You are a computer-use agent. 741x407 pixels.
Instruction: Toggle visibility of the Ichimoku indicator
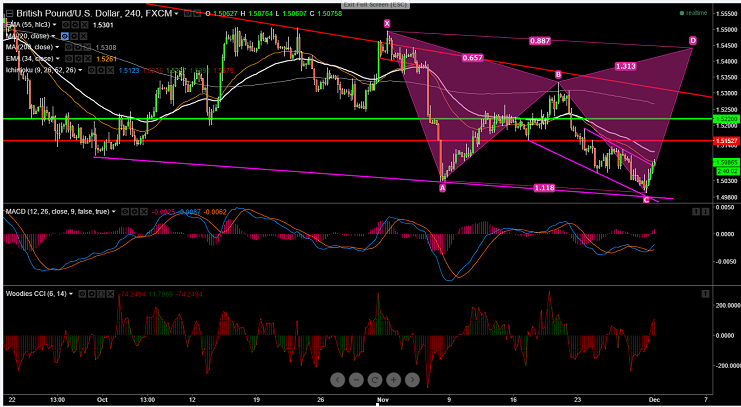[x=91, y=70]
